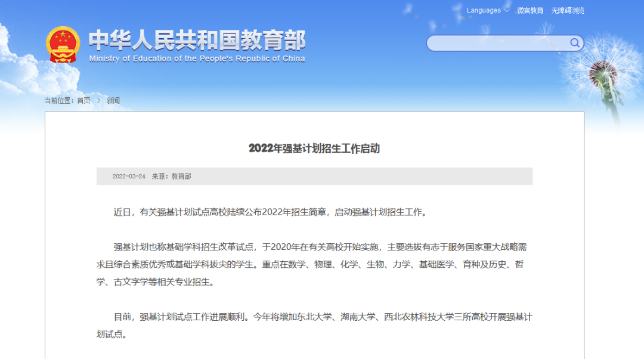Open the Languages dropdown

click(488, 10)
